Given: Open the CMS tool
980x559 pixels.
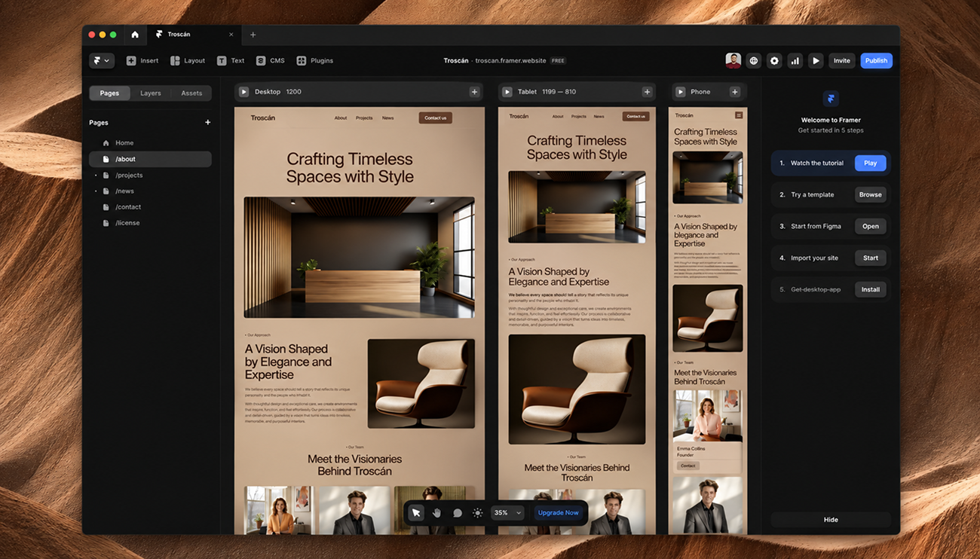Looking at the screenshot, I should tap(271, 61).
